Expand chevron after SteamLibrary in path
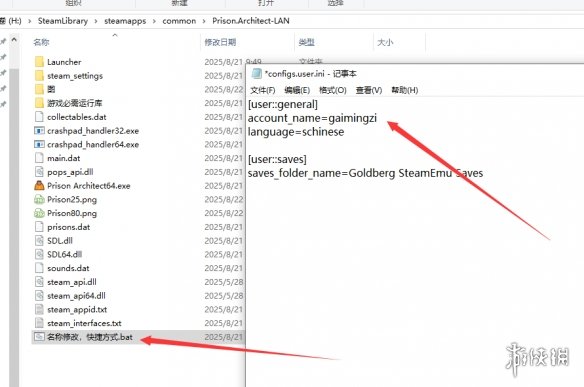Image resolution: width=584 pixels, height=387 pixels. coord(96,21)
